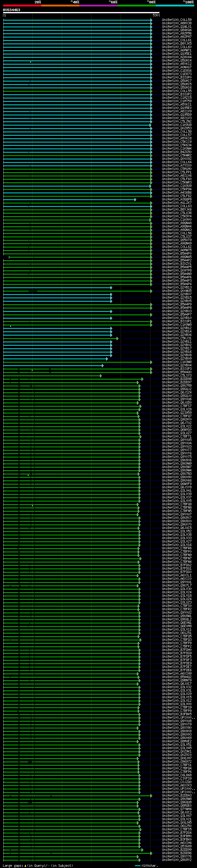Select the UniRef100_A0N0G7 label
Viewport: 197px width, 868px height.
[177, 67]
